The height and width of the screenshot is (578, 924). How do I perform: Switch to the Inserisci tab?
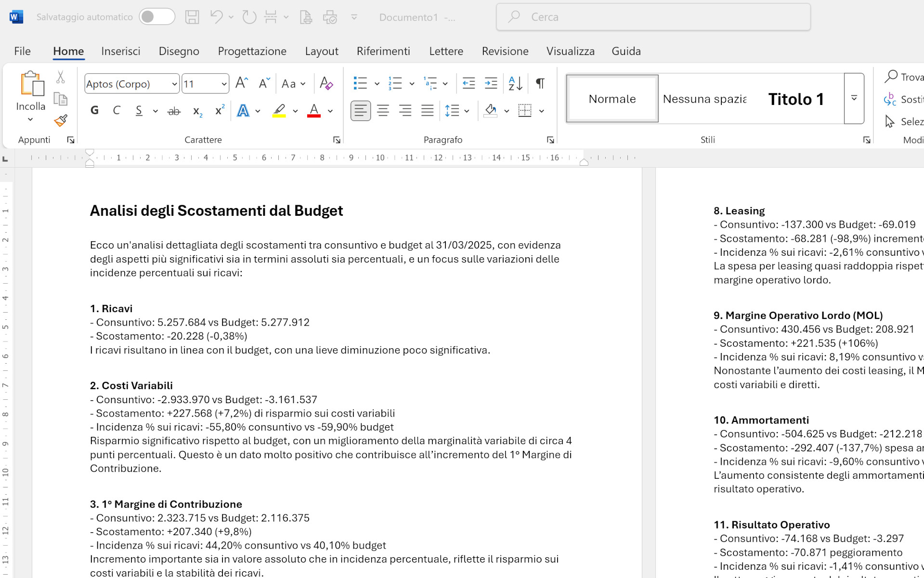coord(121,51)
